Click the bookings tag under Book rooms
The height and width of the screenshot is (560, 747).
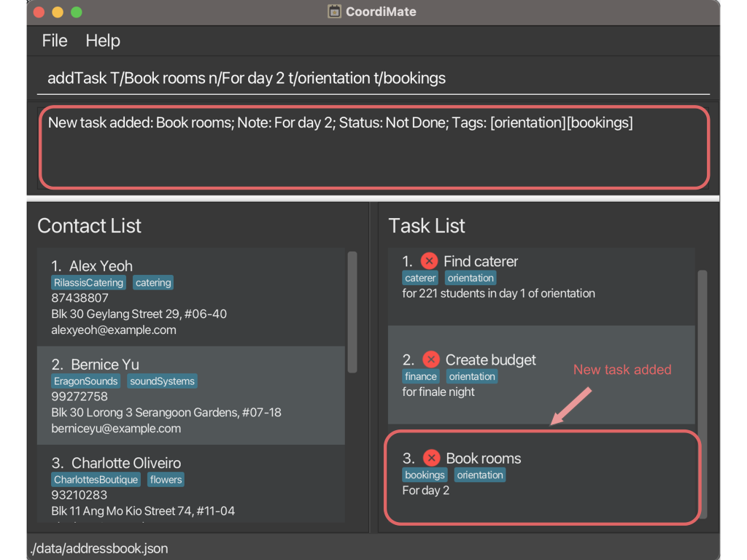coord(425,475)
